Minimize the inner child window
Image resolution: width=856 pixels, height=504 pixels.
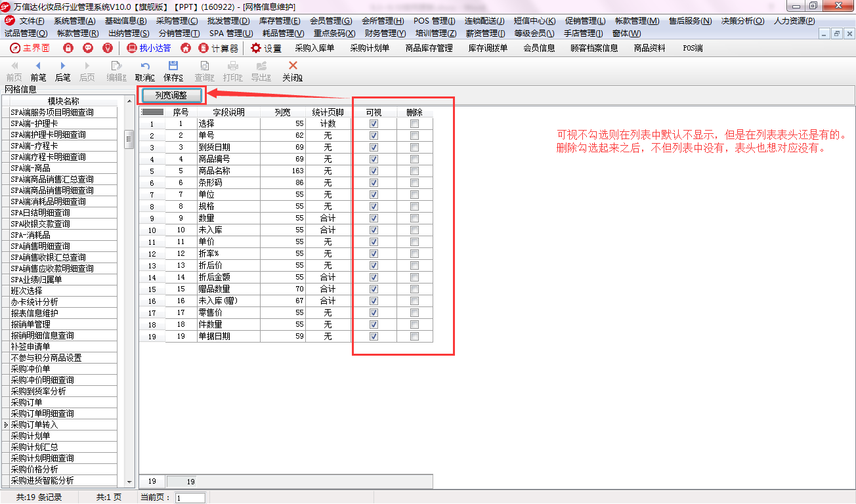point(824,33)
